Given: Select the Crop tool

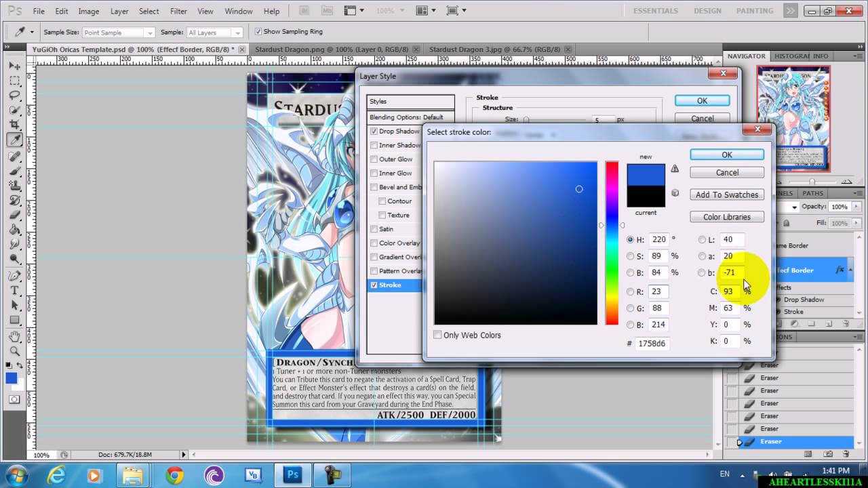Looking at the screenshot, I should (x=14, y=125).
